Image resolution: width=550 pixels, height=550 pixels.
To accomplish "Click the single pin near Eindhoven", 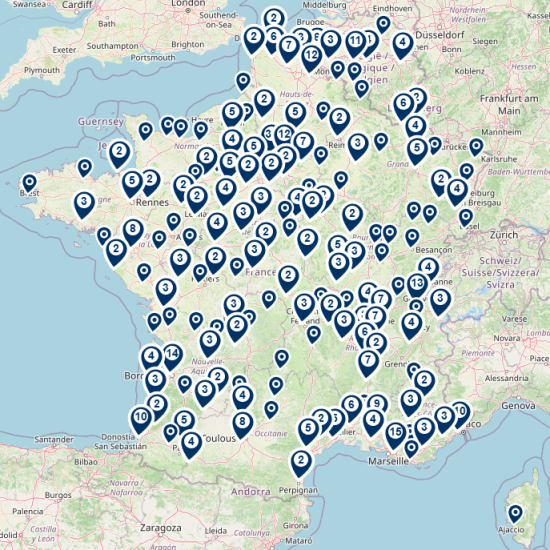I will click(x=383, y=25).
